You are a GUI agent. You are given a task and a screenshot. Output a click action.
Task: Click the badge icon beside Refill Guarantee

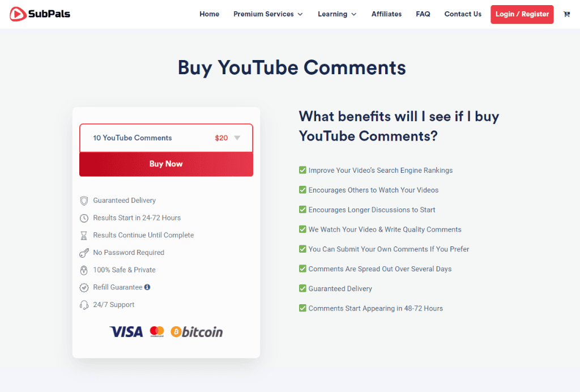click(x=84, y=287)
